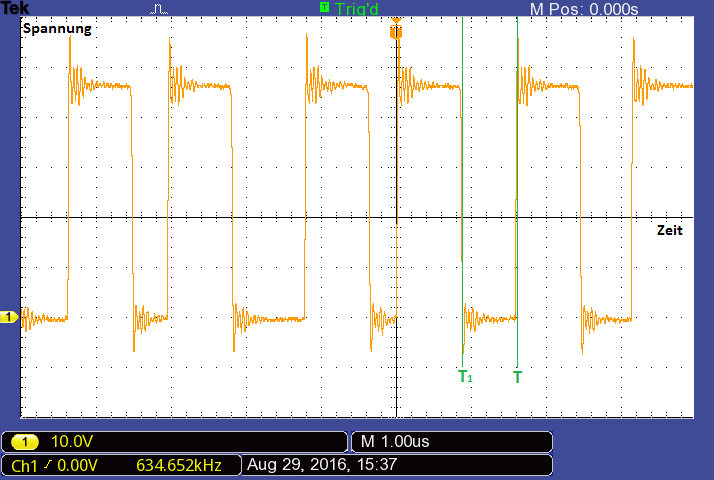Click the 10.0V vertical scale readout
The height and width of the screenshot is (480, 714).
[x=72, y=441]
